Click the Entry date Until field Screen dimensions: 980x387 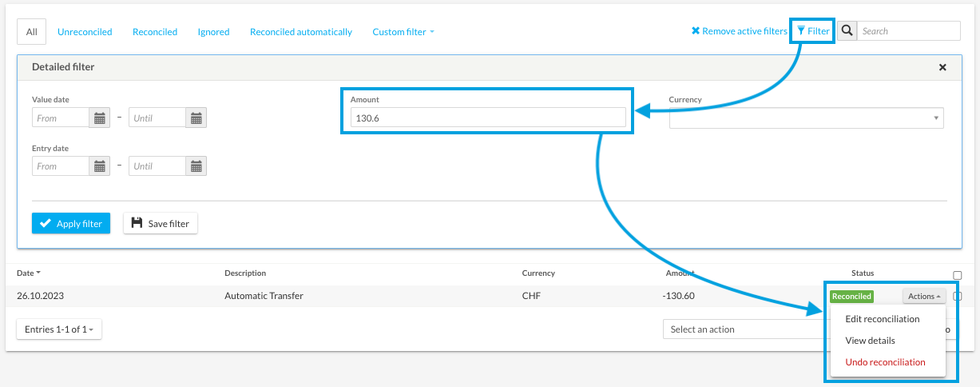point(157,166)
